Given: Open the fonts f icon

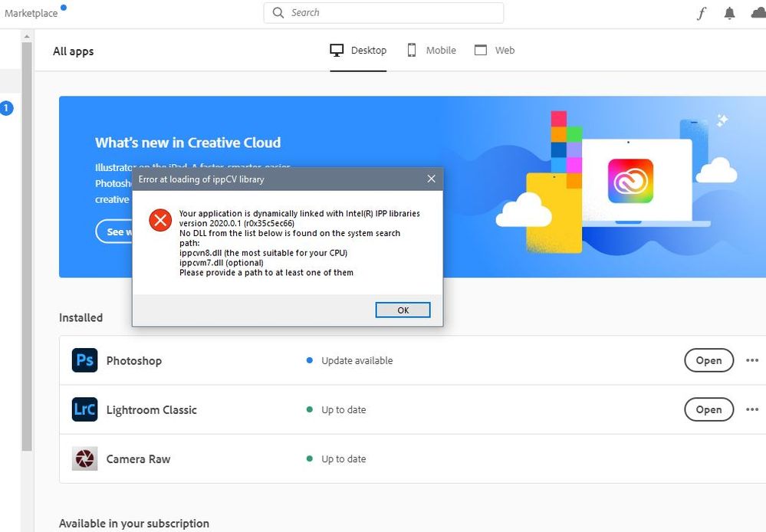Looking at the screenshot, I should point(702,13).
